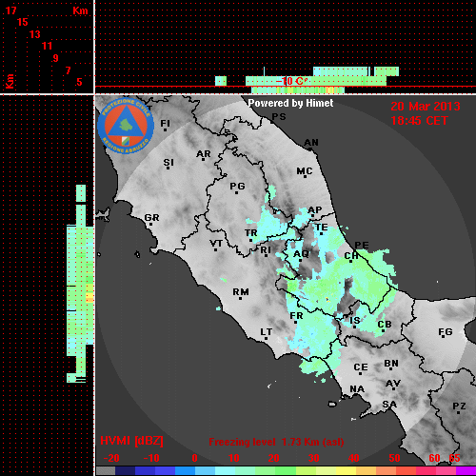Click the 'Freezing level 1.73 Km (asl)' text
The height and width of the screenshot is (476, 476).
pos(276,442)
